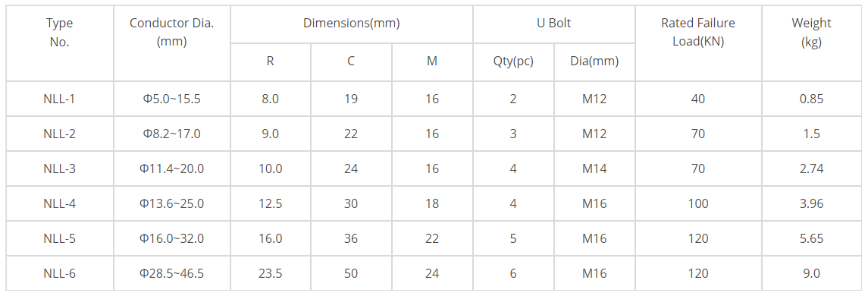Image resolution: width=868 pixels, height=296 pixels.
Task: Click the Dimensions(mm) header cell
Action: [352, 24]
